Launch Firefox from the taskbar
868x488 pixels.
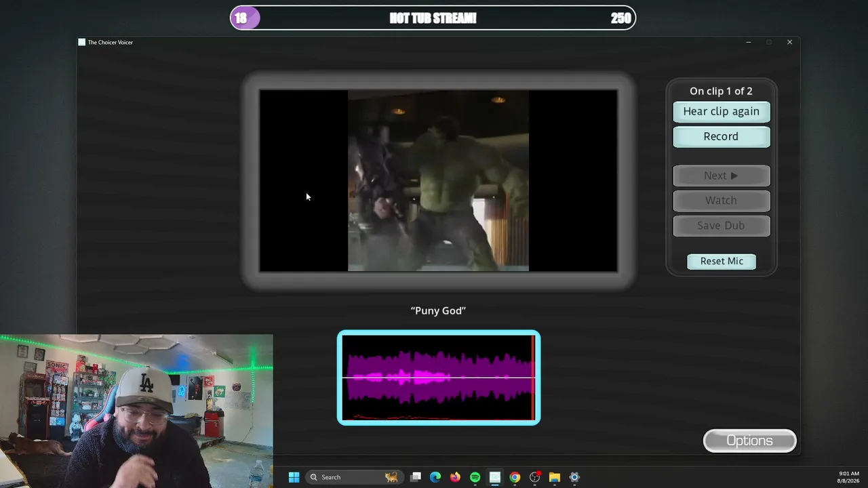[x=455, y=477]
